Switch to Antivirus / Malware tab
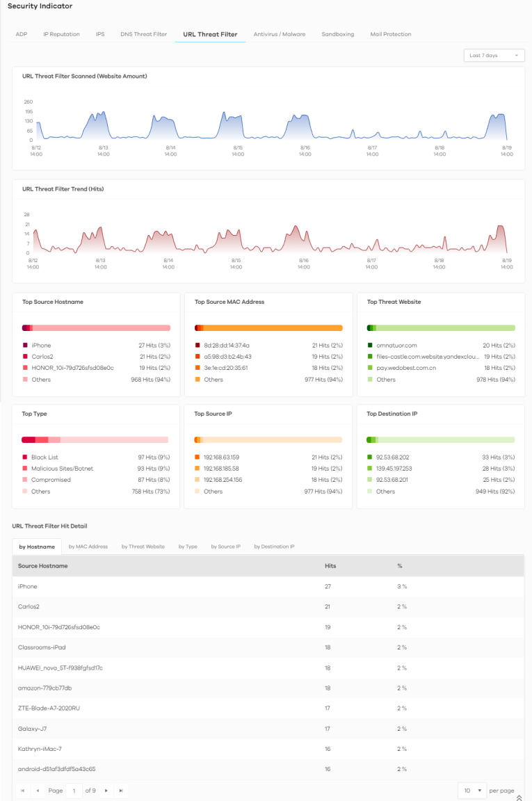Viewport: 532px width, 801px height. (x=279, y=34)
